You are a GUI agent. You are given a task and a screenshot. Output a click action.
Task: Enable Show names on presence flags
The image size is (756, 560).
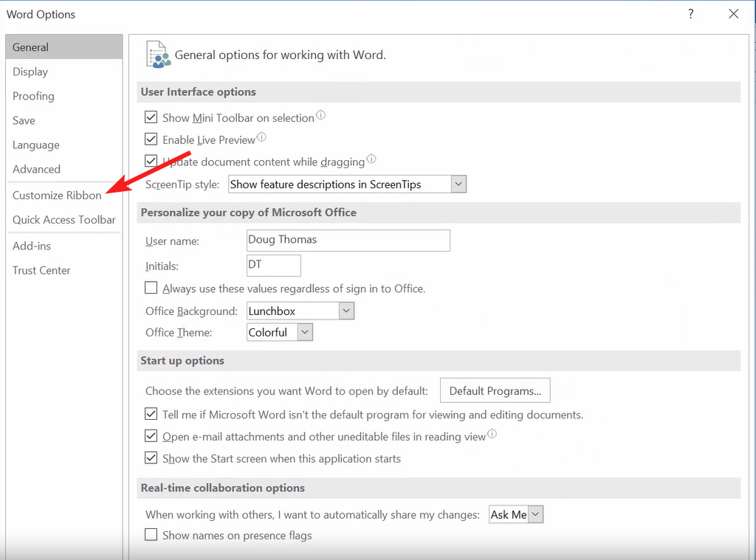[151, 534]
